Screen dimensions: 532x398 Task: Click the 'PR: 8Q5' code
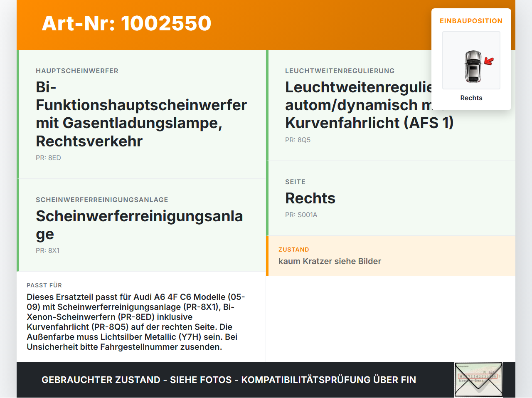coord(298,140)
